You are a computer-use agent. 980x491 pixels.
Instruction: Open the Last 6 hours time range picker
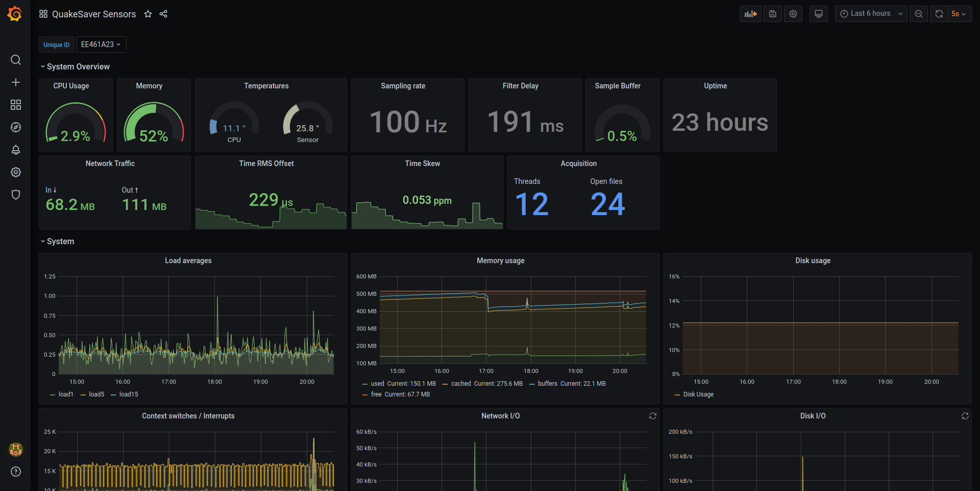tap(871, 14)
